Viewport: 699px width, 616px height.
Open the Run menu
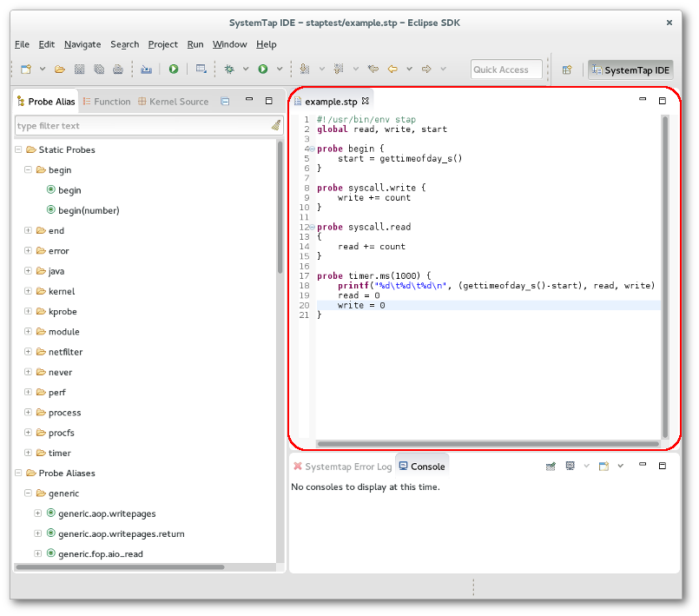point(195,44)
